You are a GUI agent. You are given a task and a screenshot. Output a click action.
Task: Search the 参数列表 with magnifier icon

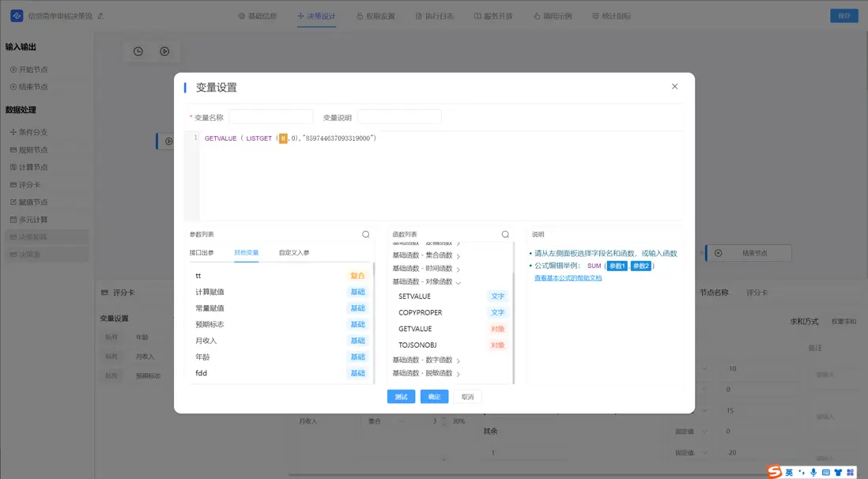coord(366,234)
